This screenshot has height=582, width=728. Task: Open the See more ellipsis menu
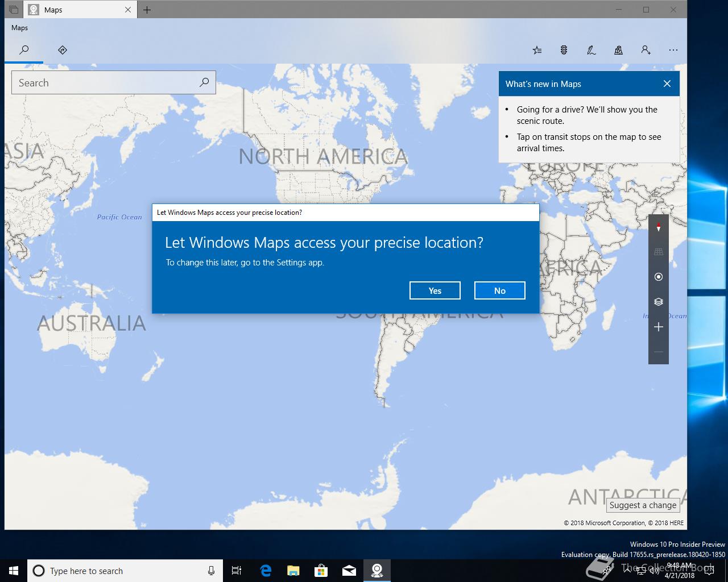coord(673,50)
